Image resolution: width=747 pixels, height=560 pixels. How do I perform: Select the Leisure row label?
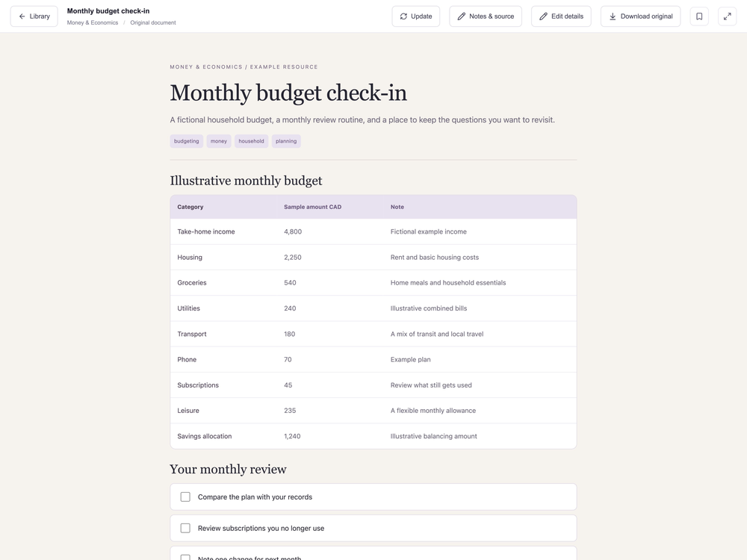[x=188, y=411]
